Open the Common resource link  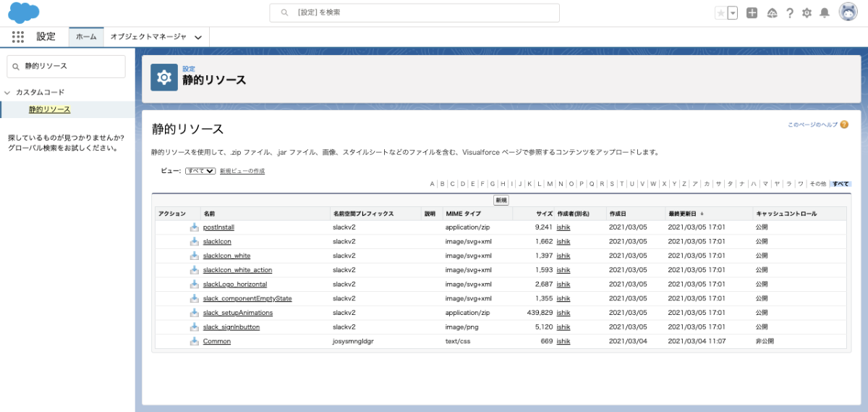[217, 341]
